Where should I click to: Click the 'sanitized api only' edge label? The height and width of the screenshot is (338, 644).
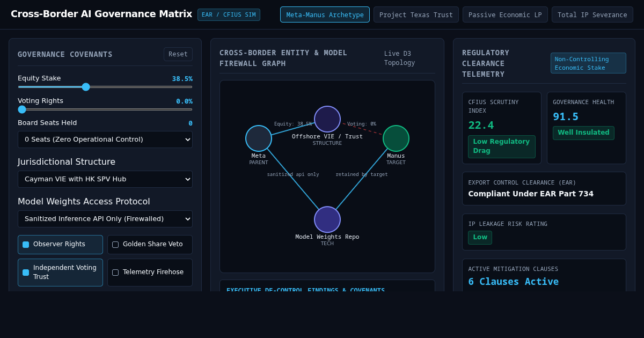(293, 174)
